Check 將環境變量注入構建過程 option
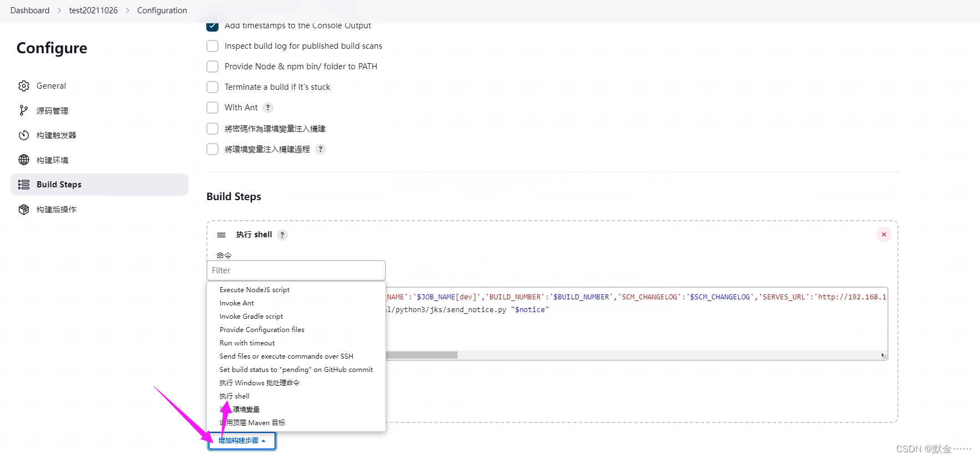Screen dimensions: 980x459 212,149
